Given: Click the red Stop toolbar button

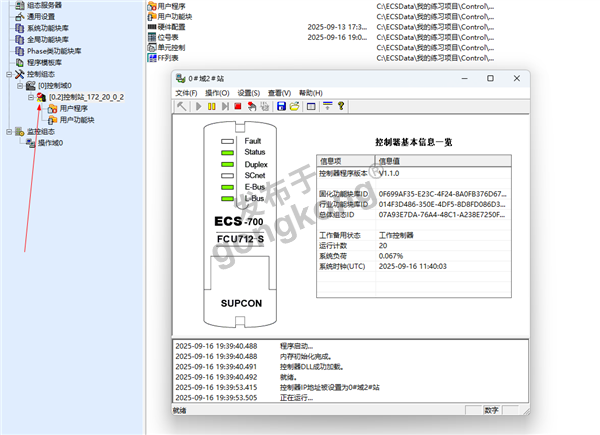Looking at the screenshot, I should pyautogui.click(x=238, y=106).
